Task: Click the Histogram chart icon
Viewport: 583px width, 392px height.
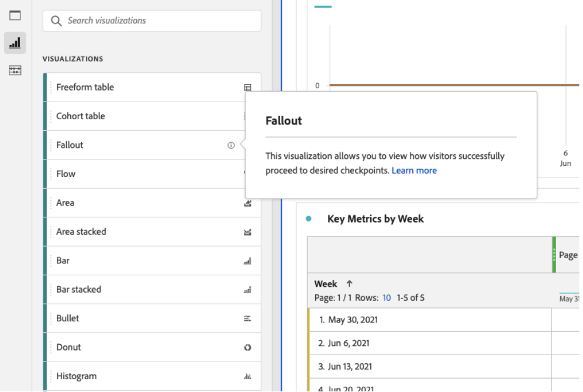Action: click(247, 377)
